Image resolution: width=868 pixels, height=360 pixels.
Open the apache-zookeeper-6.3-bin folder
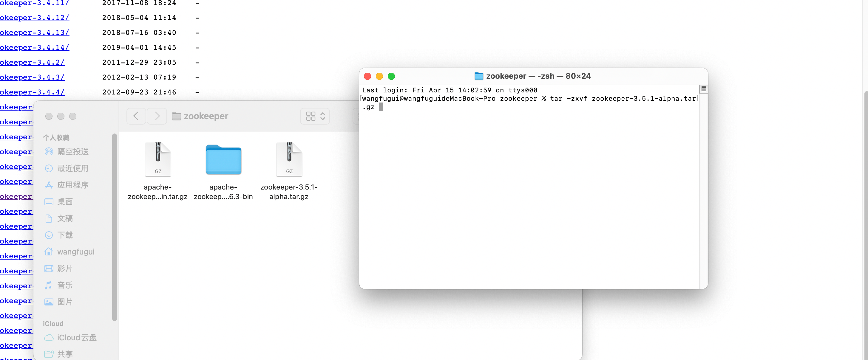coord(223,160)
